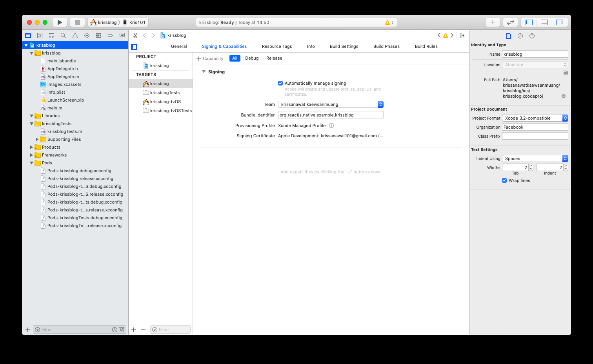Edit the Organization field

tap(535, 127)
